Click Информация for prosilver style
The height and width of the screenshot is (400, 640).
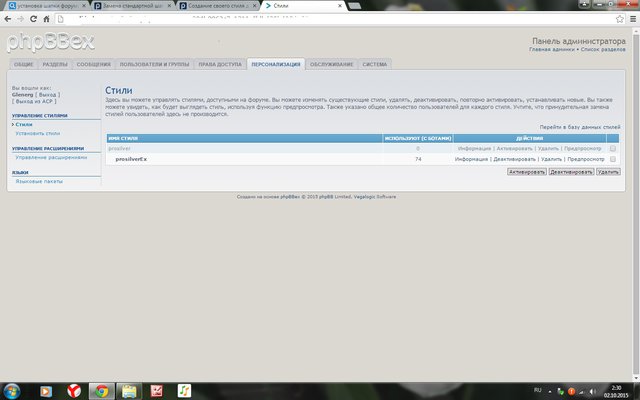click(x=474, y=149)
